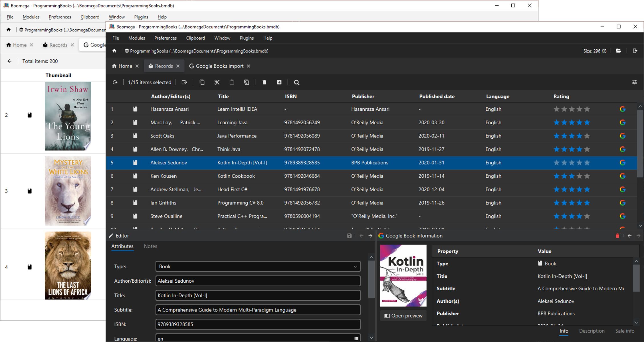Expand the Type dropdown in editor
644x342 pixels.
[355, 266]
